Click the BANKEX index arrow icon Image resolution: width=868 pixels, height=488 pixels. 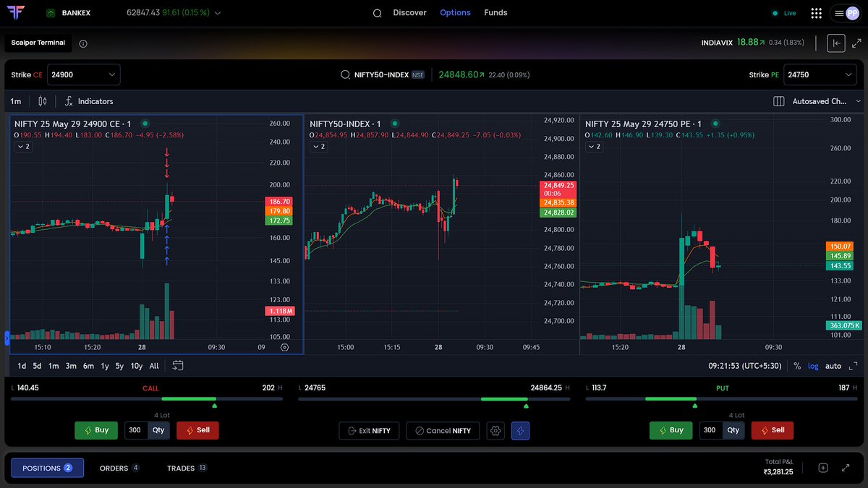point(51,13)
